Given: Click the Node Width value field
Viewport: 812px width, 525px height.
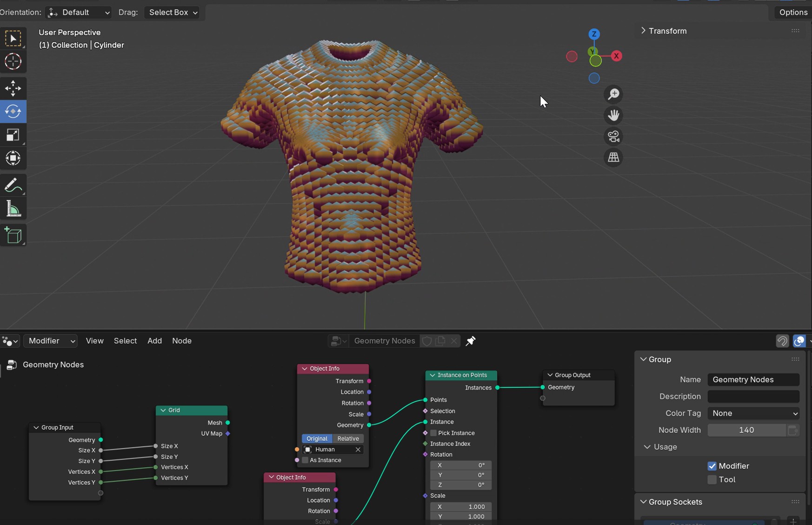Looking at the screenshot, I should (x=746, y=430).
